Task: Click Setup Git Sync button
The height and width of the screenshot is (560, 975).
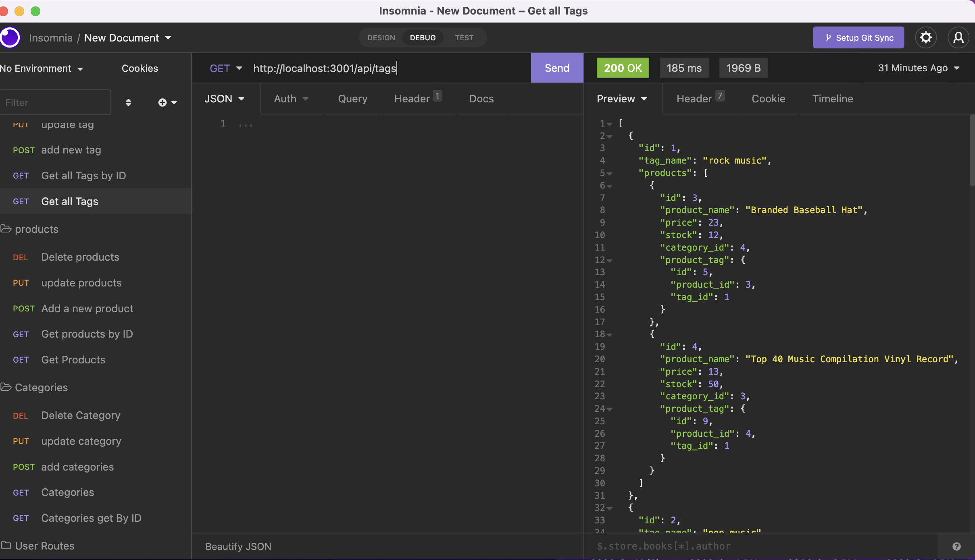Action: pos(858,37)
